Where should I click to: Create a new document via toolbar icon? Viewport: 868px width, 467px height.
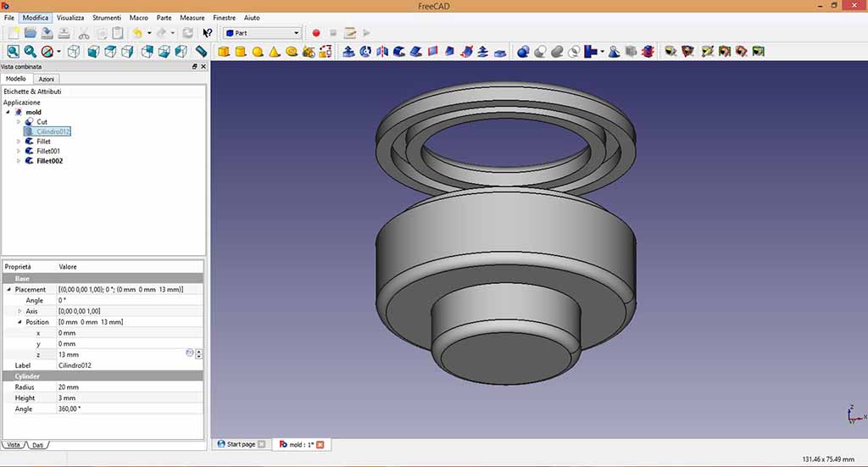[x=14, y=33]
